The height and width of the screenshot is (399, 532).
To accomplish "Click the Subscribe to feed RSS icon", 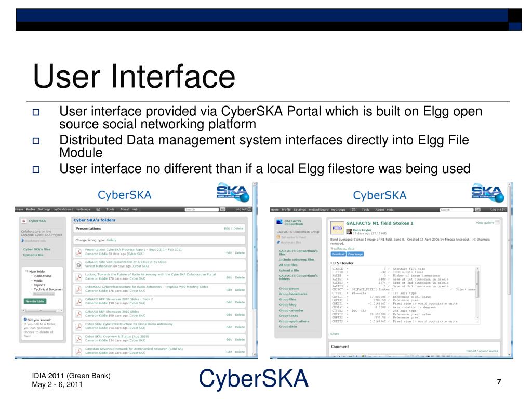I will point(278,237).
